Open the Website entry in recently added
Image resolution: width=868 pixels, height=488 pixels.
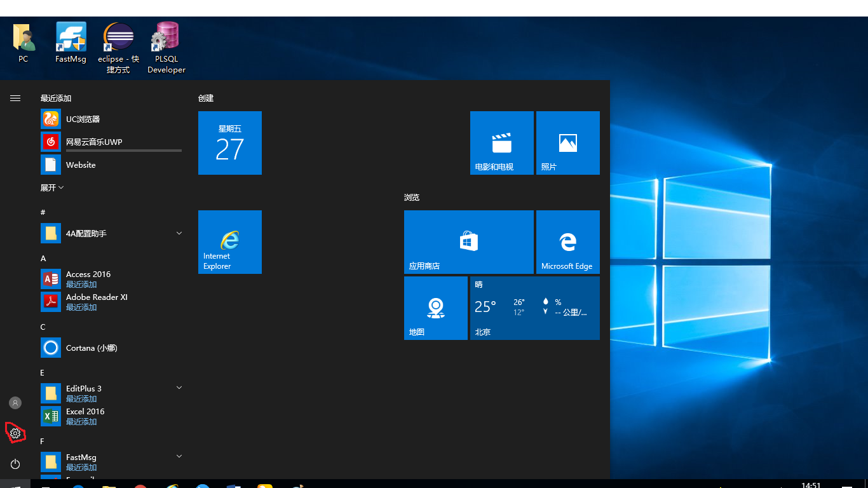pos(112,165)
